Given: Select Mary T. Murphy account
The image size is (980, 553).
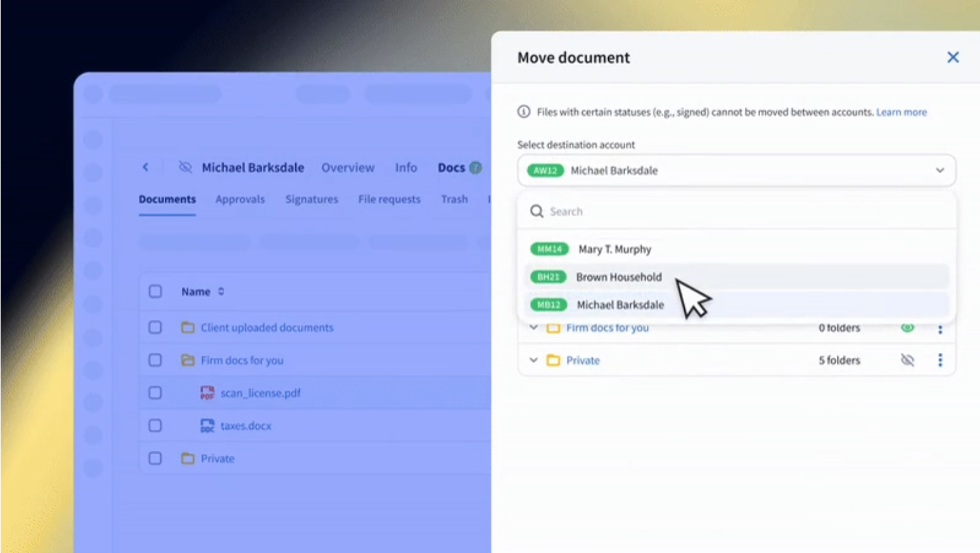Looking at the screenshot, I should coord(736,249).
